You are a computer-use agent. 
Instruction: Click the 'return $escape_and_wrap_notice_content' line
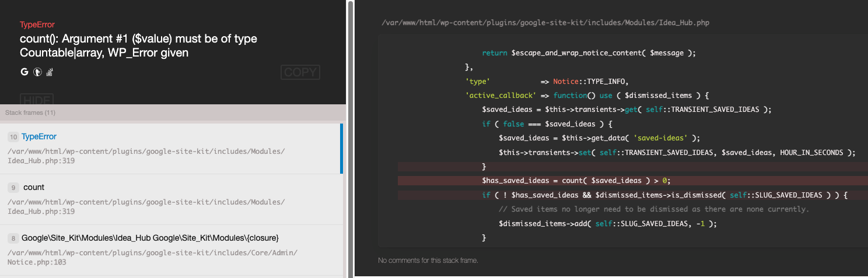click(x=589, y=53)
